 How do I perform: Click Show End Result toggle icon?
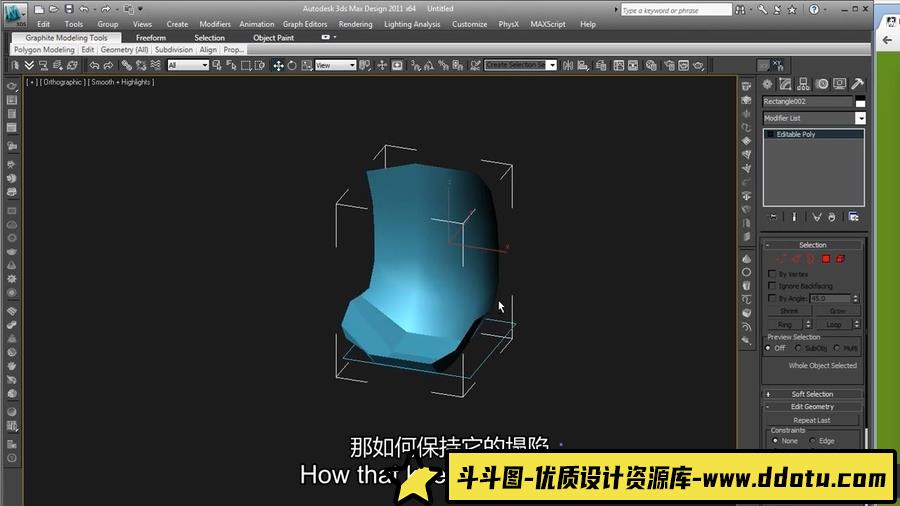coord(794,217)
